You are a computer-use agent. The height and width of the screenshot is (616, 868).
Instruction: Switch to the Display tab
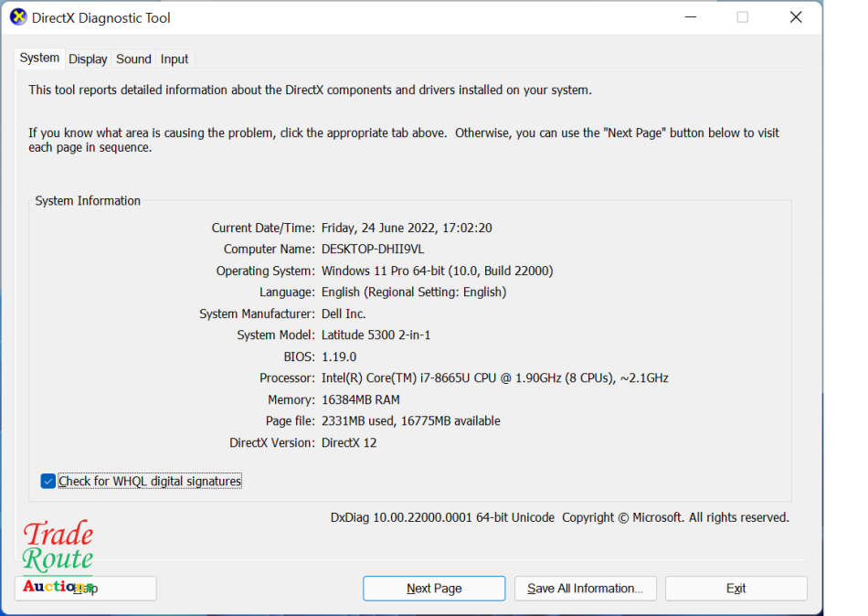pyautogui.click(x=88, y=59)
